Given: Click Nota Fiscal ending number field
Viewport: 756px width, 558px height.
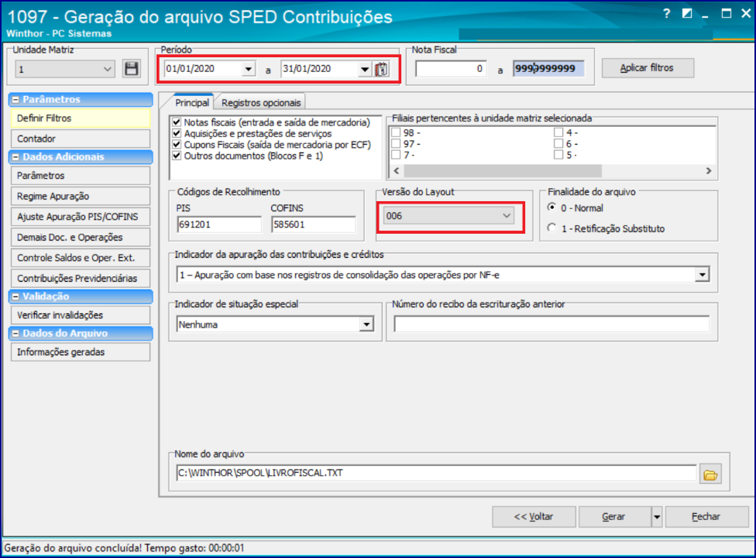Looking at the screenshot, I should (x=548, y=69).
